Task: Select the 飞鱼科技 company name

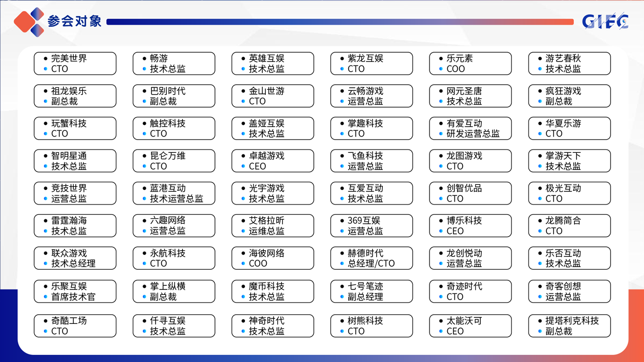Action: [x=365, y=156]
